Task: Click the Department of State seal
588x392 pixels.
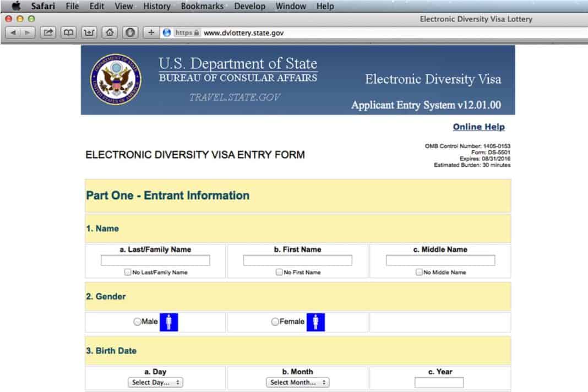Action: (x=116, y=79)
